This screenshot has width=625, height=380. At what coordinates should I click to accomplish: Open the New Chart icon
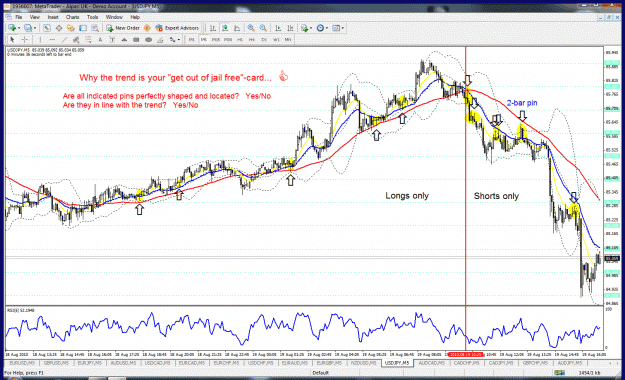pyautogui.click(x=11, y=28)
